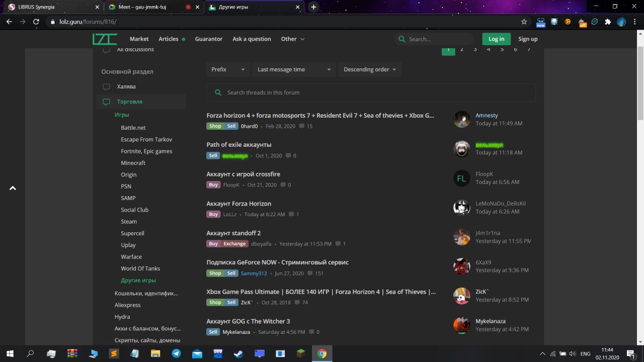Bookmark this page with the star icon
Screen dimensions: 644x362
524,22
